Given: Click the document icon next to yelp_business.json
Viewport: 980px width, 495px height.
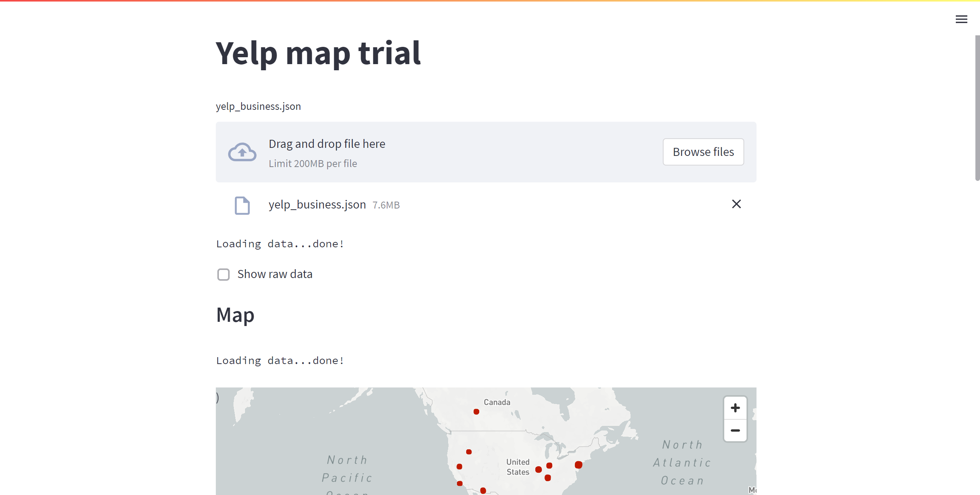Looking at the screenshot, I should (242, 205).
